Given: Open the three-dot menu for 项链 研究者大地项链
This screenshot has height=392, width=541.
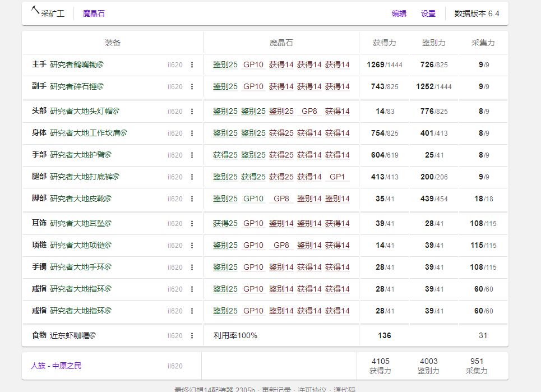Looking at the screenshot, I should [x=193, y=245].
